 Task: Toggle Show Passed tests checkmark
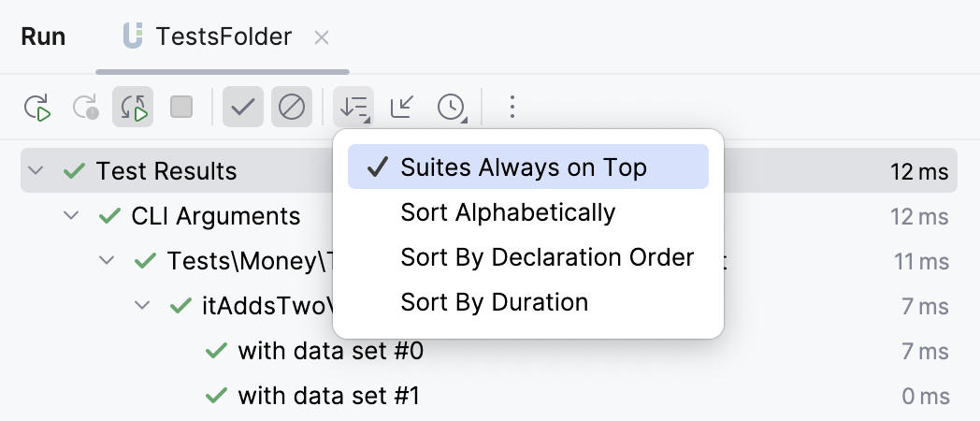[243, 108]
